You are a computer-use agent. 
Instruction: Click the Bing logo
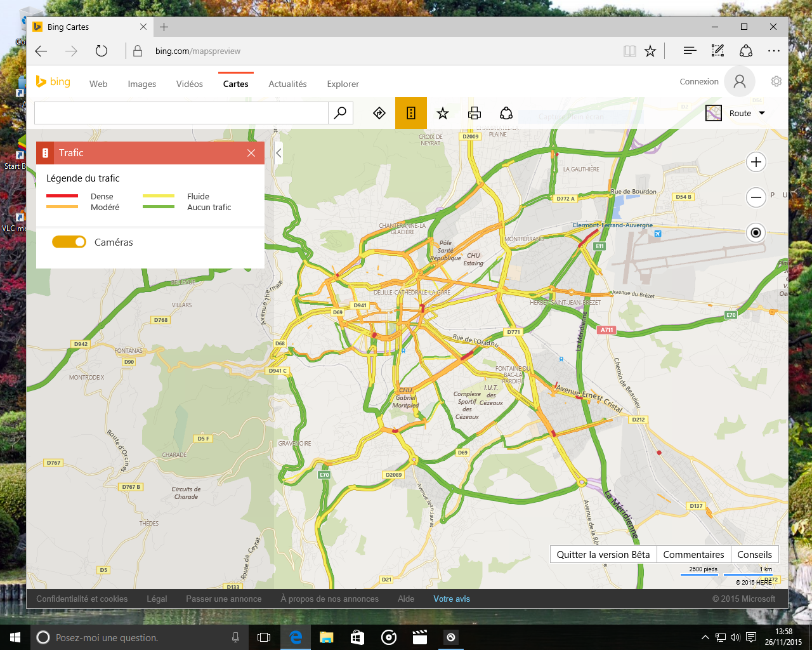(53, 81)
